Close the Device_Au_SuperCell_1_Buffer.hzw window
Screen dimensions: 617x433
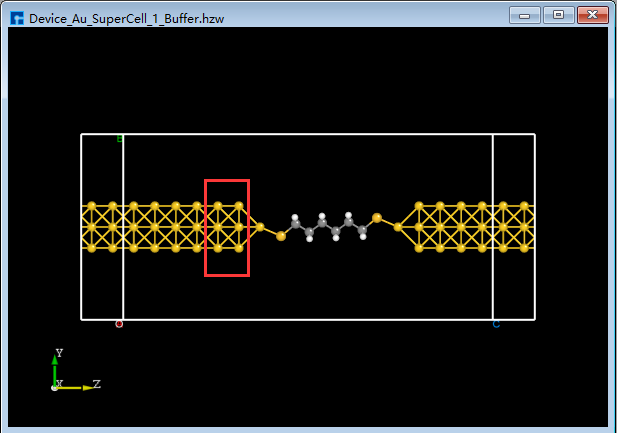tap(593, 15)
